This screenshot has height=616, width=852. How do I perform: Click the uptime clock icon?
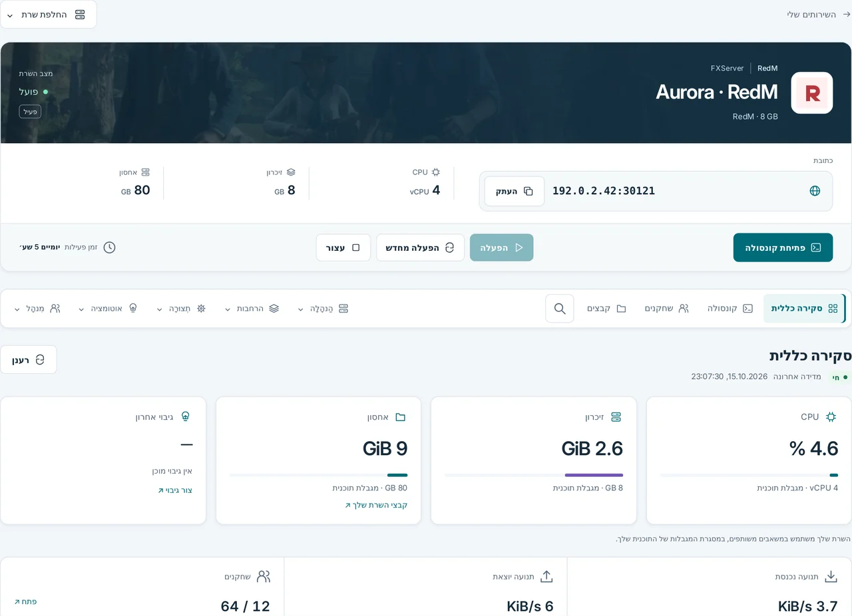pos(109,247)
